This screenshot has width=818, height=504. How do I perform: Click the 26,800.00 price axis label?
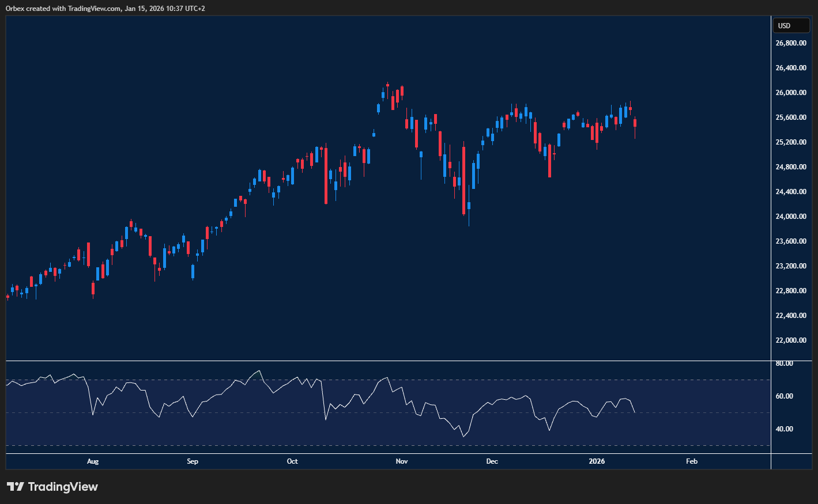[790, 42]
